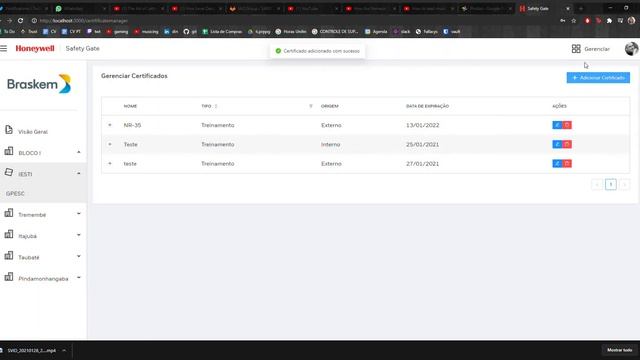Screen dimensions: 640x360
Task: Click the Pindamonhangaba building icon
Action: (x=9, y=277)
